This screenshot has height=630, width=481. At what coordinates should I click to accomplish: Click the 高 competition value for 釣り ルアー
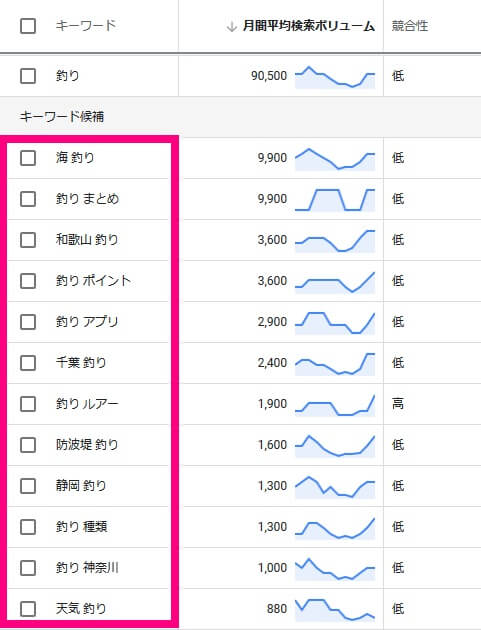pyautogui.click(x=398, y=403)
